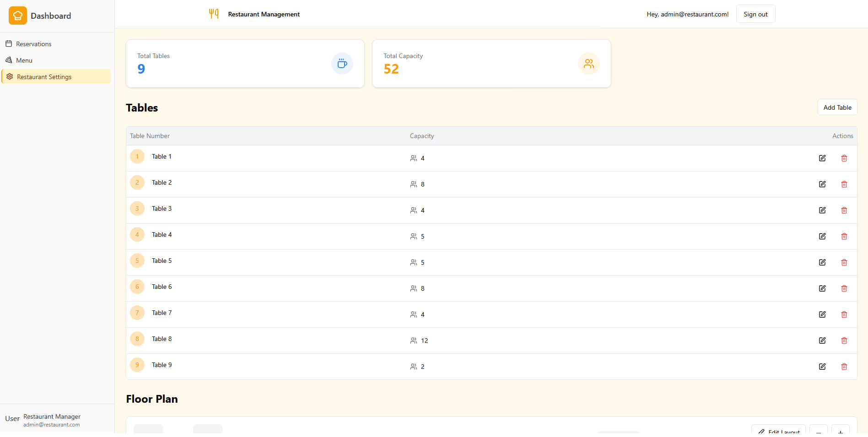Select the number 2 badge for Table 2
The image size is (868, 437).
pos(137,182)
